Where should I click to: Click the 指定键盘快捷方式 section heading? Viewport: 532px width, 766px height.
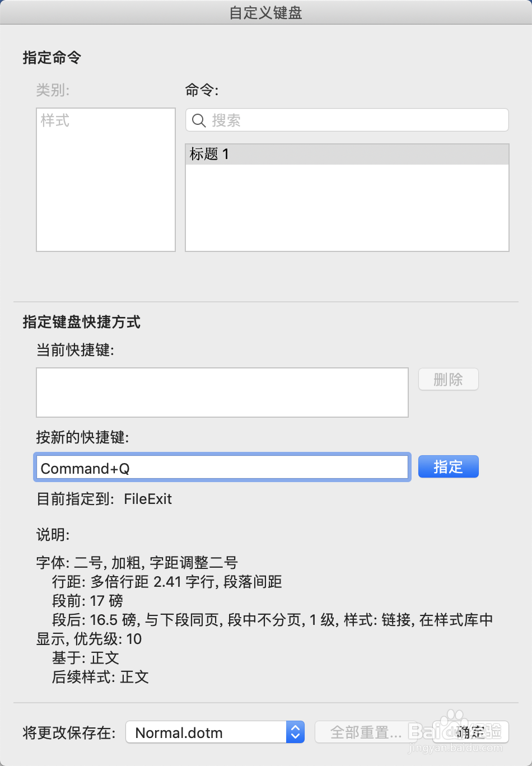pyautogui.click(x=82, y=322)
